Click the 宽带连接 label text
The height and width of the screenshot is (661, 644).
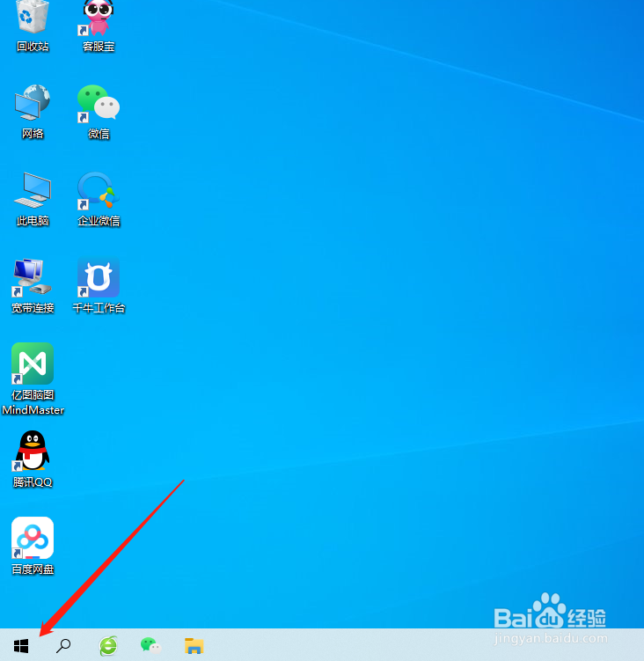(x=33, y=308)
